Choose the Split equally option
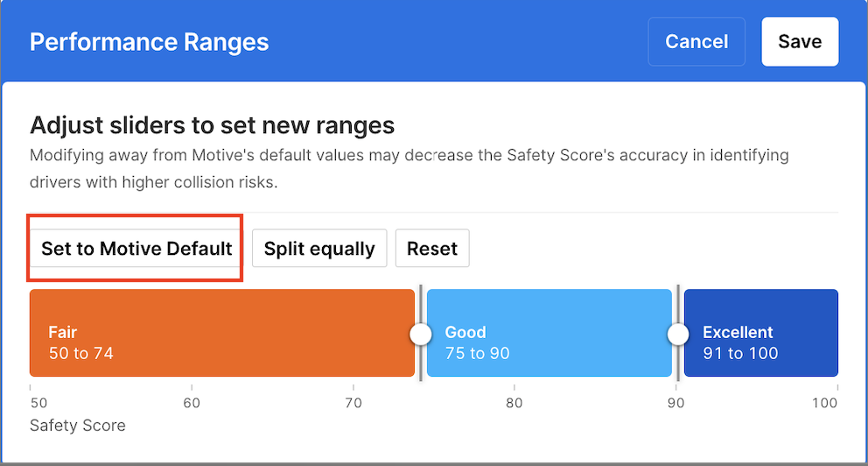The height and width of the screenshot is (466, 868). tap(319, 249)
